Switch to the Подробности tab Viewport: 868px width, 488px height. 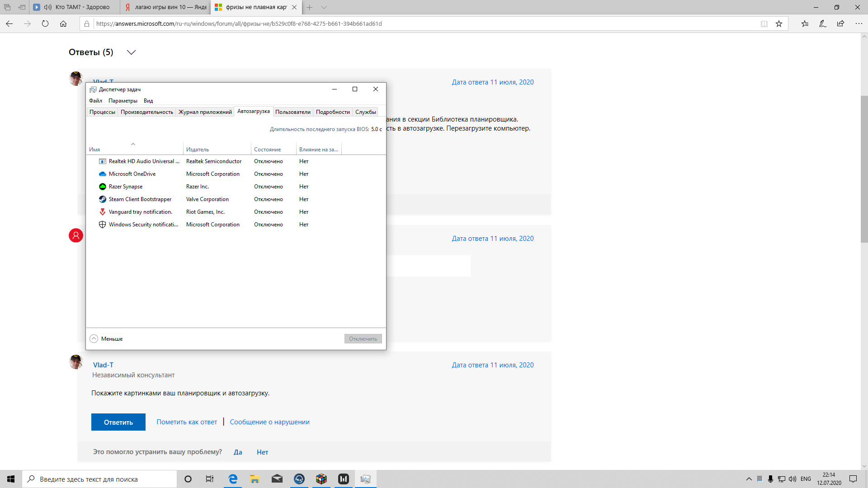click(x=333, y=112)
